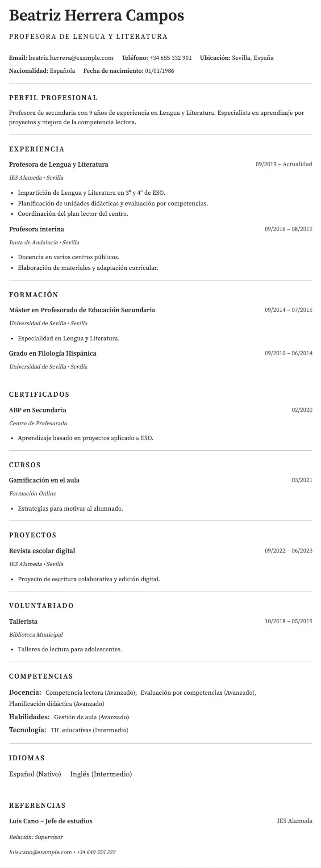321x868 pixels.
Task: Click the Revista escolar digital project title
Action: click(42, 551)
